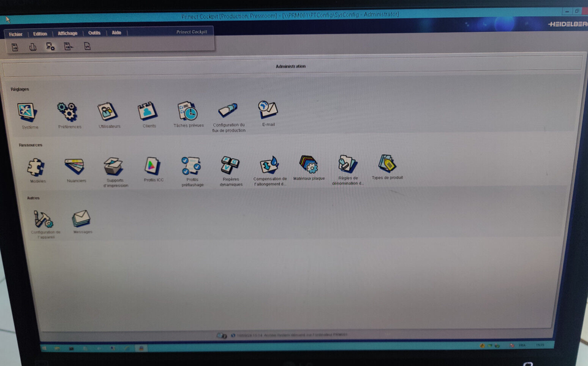Click the Autres section label
Image resolution: width=588 pixels, height=366 pixels.
pos(33,198)
